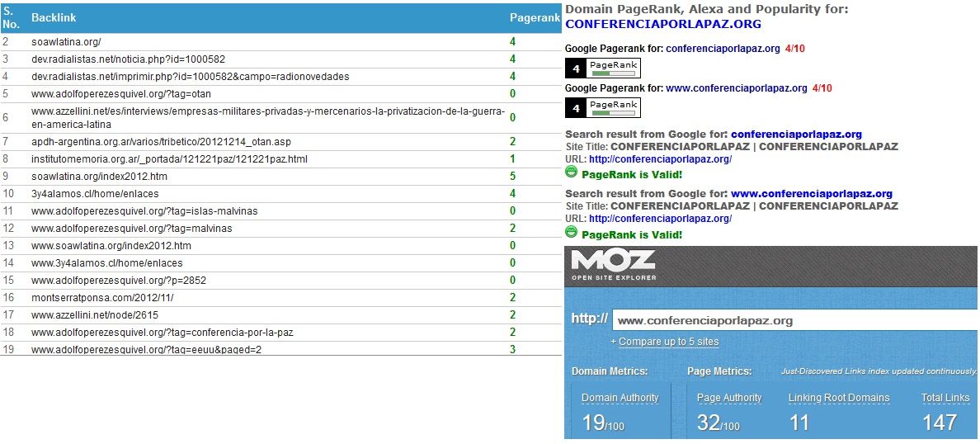The width and height of the screenshot is (980, 444).
Task: Click the first Site Title line
Action: pyautogui.click(x=732, y=147)
